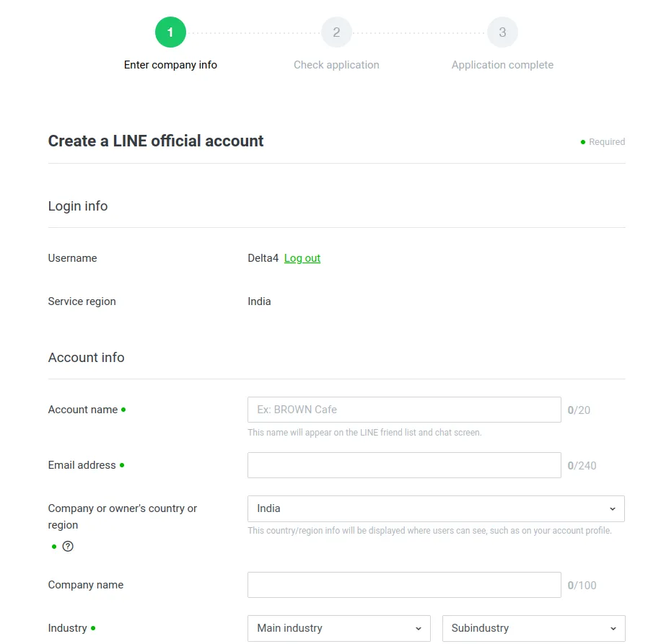
Task: Click the 0/20 character counter
Action: click(579, 409)
